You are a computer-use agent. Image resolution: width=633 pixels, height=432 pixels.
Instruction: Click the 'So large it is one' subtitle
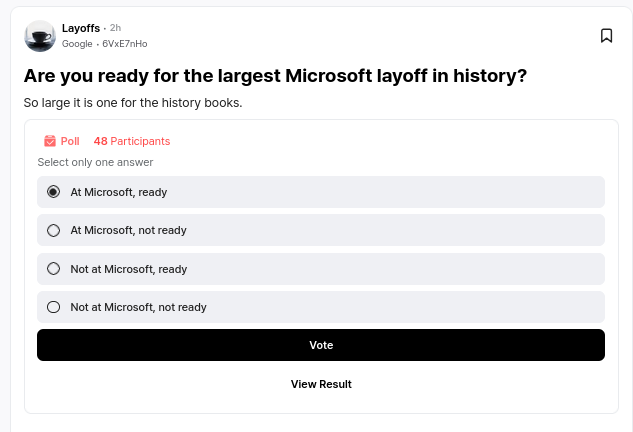pos(133,103)
